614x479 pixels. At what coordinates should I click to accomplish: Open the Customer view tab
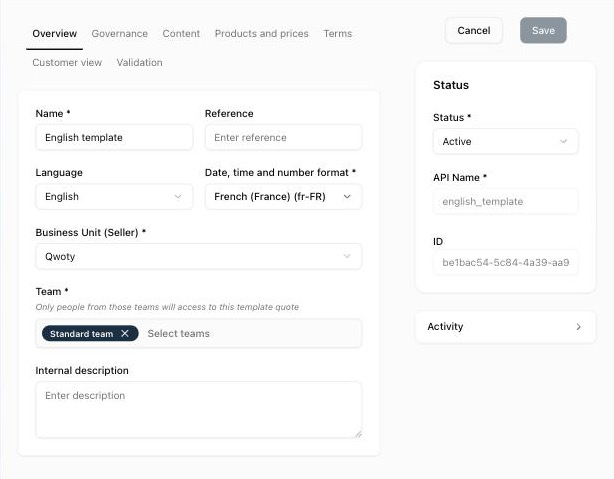click(67, 63)
